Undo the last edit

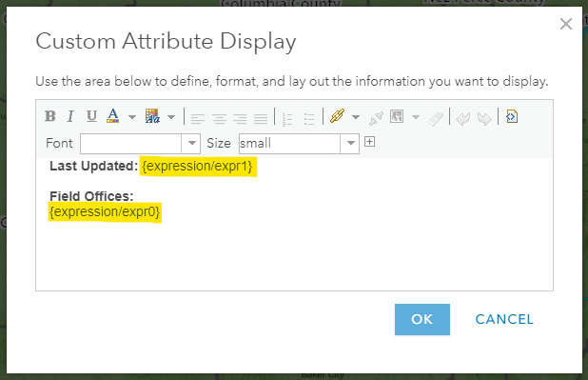pyautogui.click(x=463, y=119)
